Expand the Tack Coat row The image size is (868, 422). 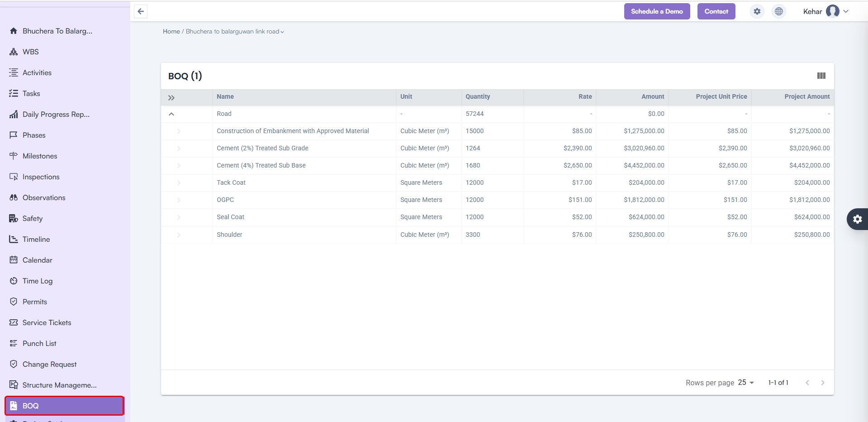click(x=179, y=183)
